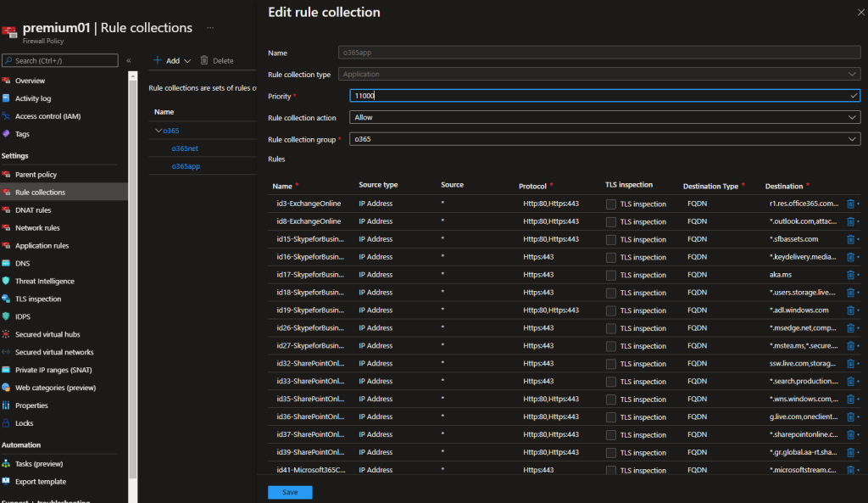Delete the id3-ExchangeOnline rule via trash icon
Viewport: 868px width, 503px height.
click(850, 204)
